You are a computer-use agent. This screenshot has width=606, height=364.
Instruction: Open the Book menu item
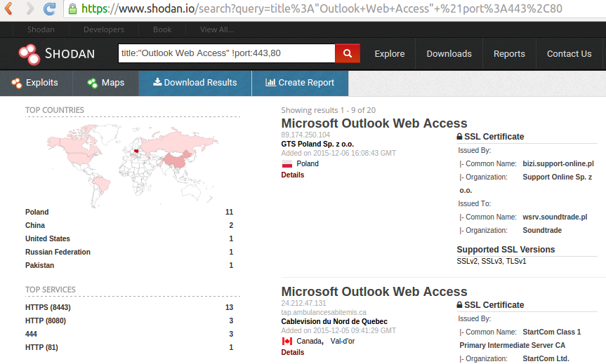pyautogui.click(x=162, y=29)
